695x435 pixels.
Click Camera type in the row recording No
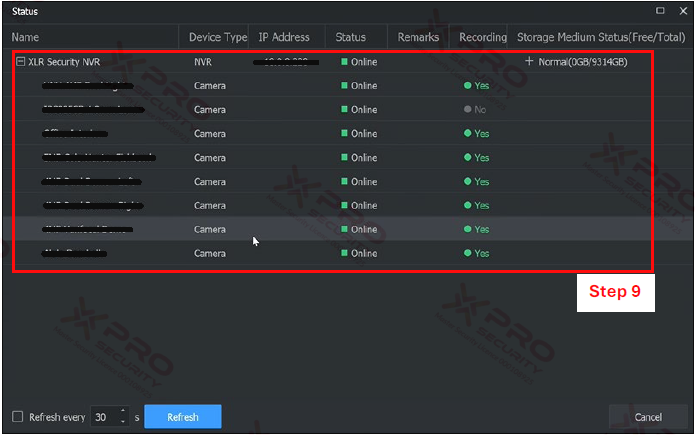(210, 110)
